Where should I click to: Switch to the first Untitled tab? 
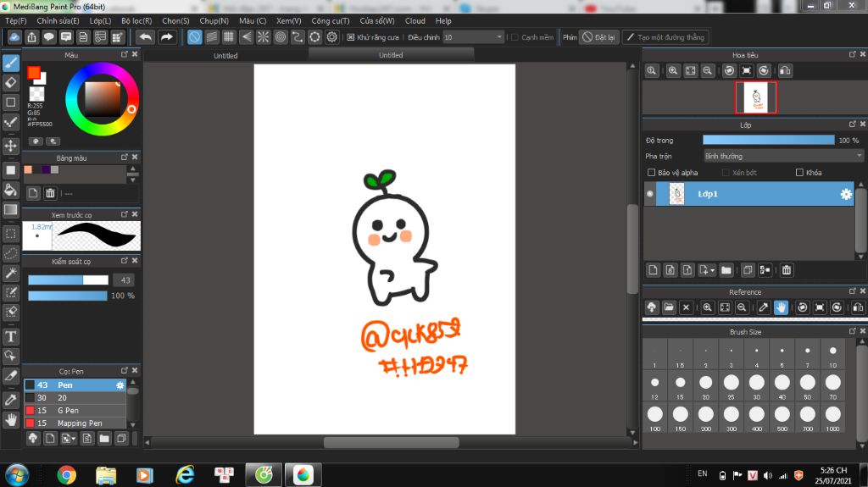click(225, 55)
